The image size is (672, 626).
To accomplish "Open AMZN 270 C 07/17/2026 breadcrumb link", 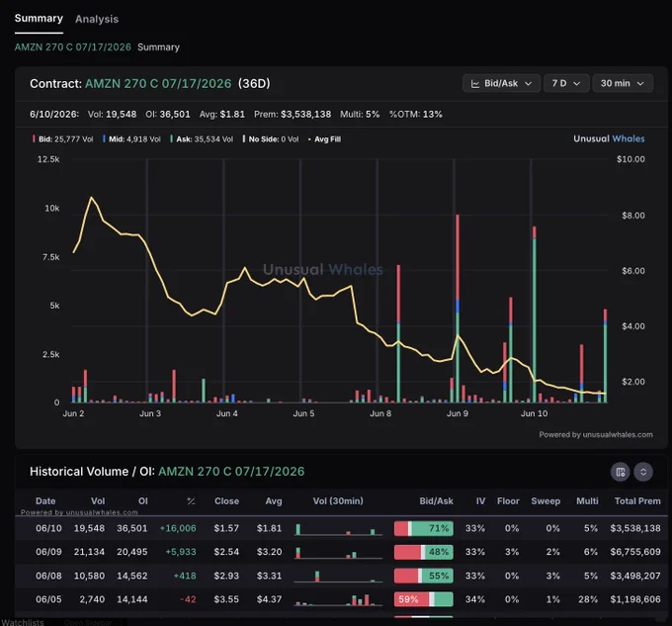I will point(73,47).
